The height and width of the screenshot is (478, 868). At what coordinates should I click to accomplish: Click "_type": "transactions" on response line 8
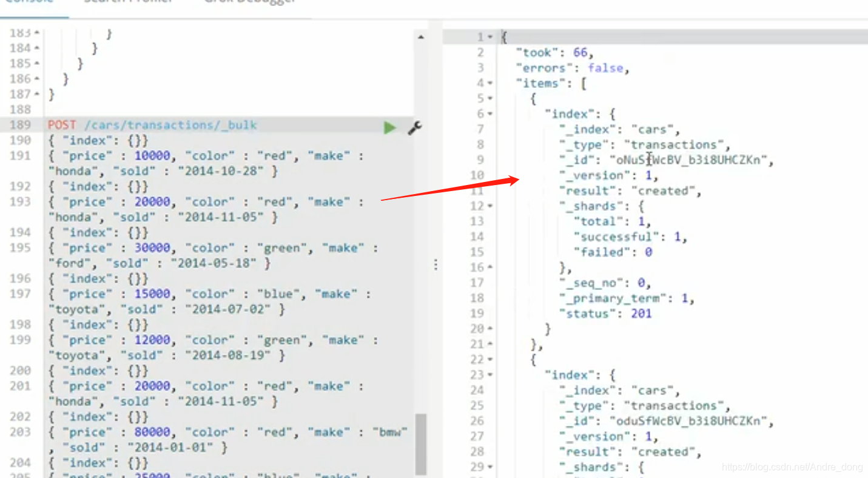pyautogui.click(x=645, y=144)
